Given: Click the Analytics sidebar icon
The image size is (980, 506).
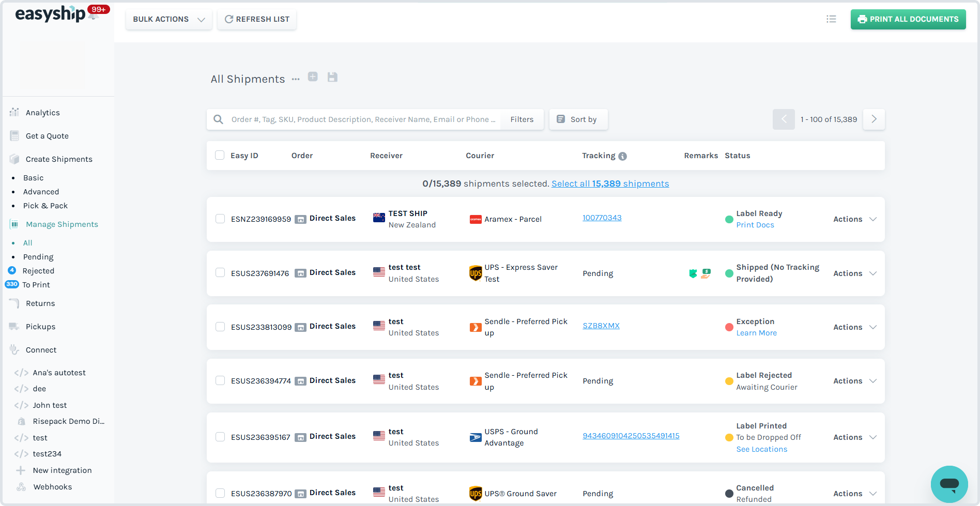Looking at the screenshot, I should coord(14,112).
